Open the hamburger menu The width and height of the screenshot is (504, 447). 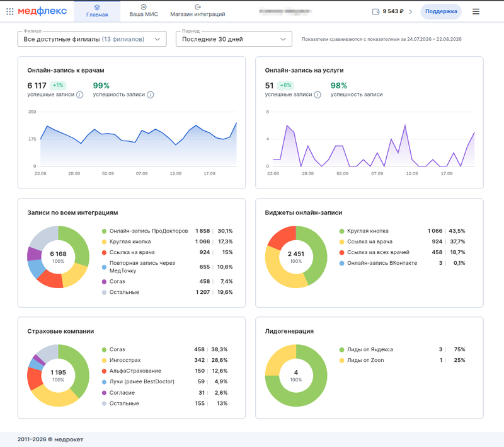click(x=476, y=11)
